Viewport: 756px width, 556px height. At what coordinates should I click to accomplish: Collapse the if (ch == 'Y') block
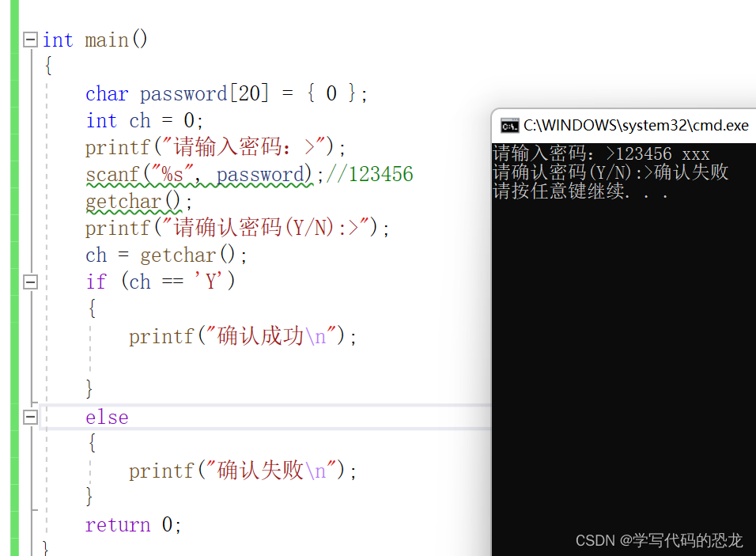(30, 282)
